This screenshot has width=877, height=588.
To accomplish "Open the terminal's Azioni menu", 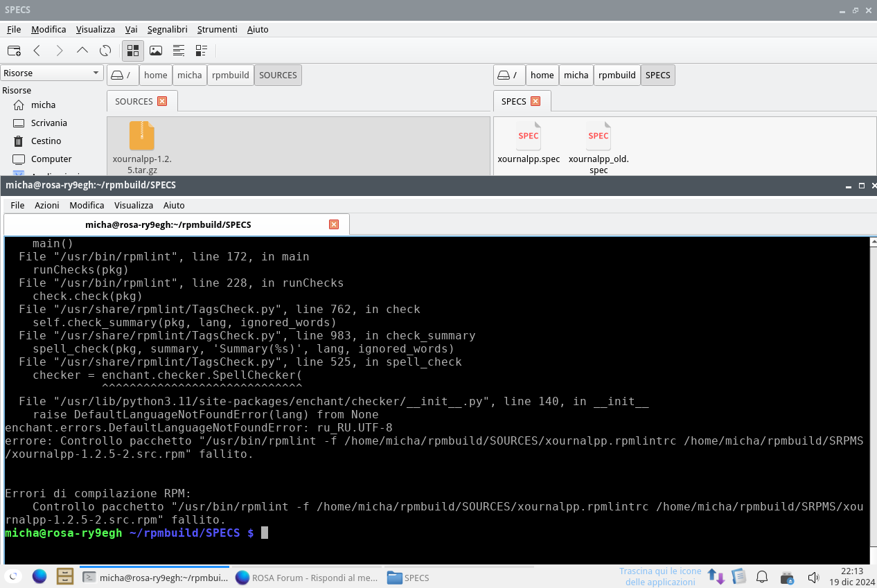I will (47, 205).
